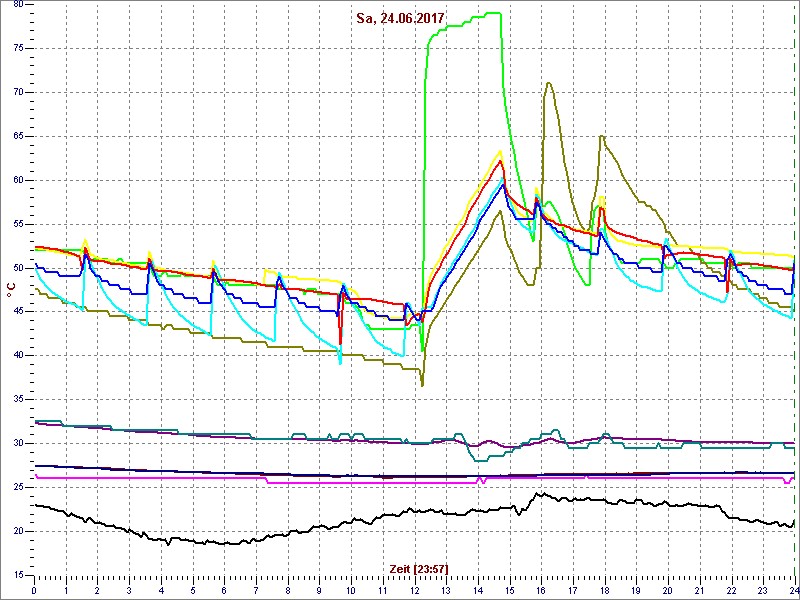Click hour 0 on the time axis
The height and width of the screenshot is (600, 800).
coord(34,590)
